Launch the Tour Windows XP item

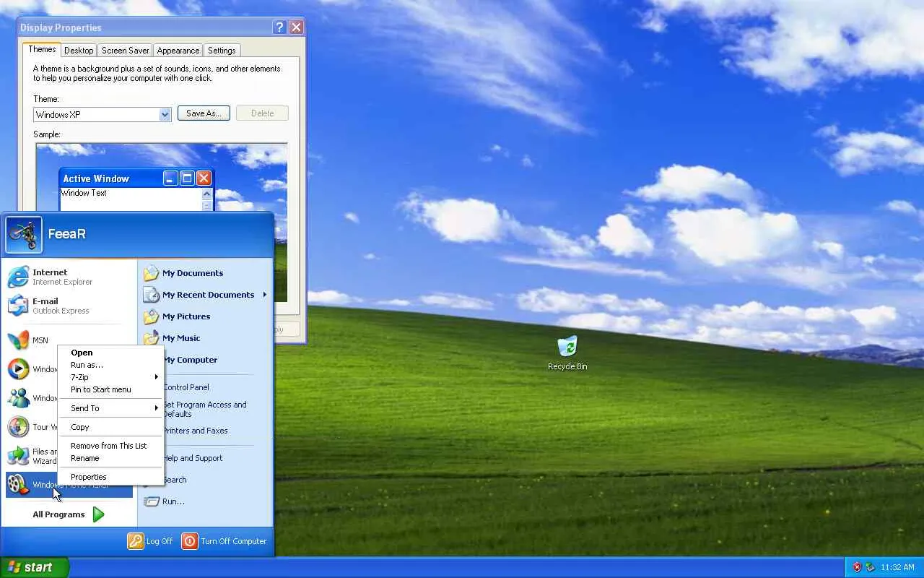coord(18,427)
